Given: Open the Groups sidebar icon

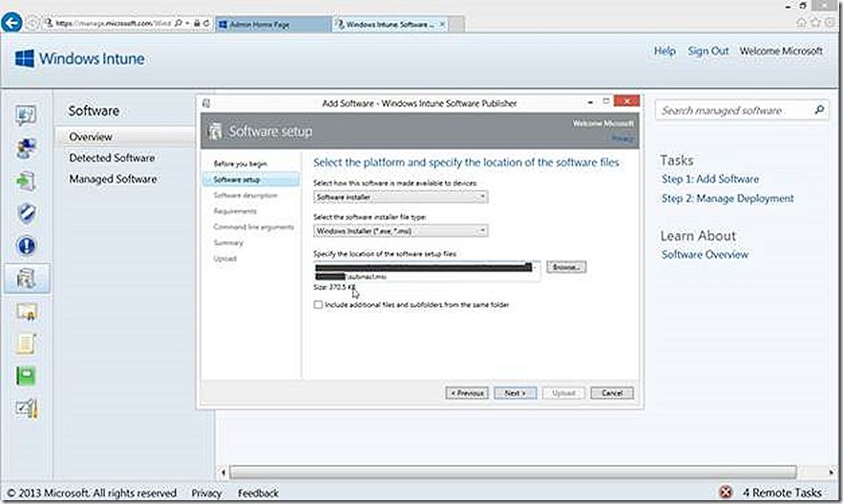Looking at the screenshot, I should [26, 148].
